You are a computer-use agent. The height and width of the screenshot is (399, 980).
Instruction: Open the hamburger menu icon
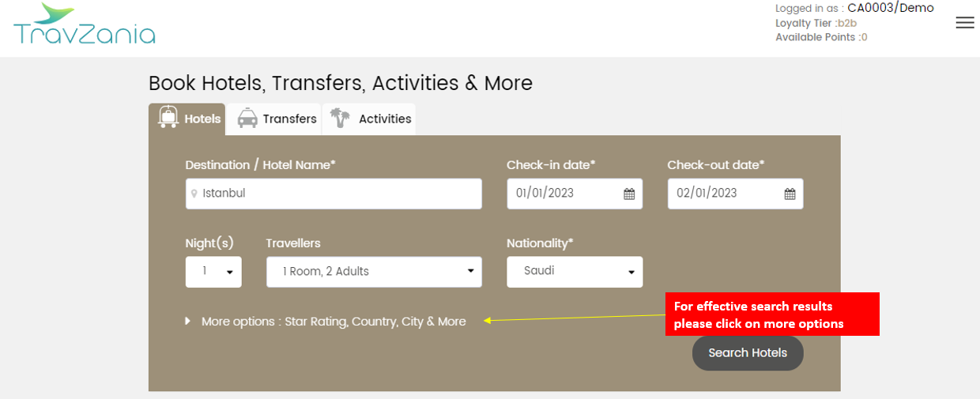pyautogui.click(x=964, y=23)
